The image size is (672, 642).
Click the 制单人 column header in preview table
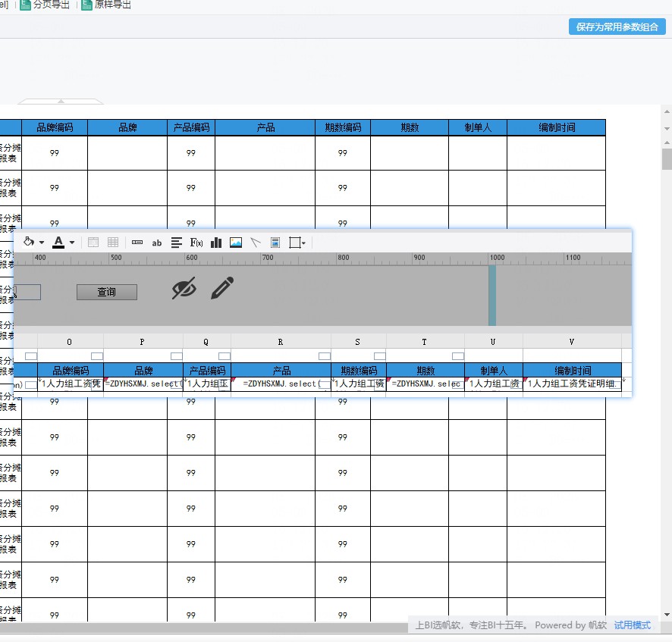(478, 127)
